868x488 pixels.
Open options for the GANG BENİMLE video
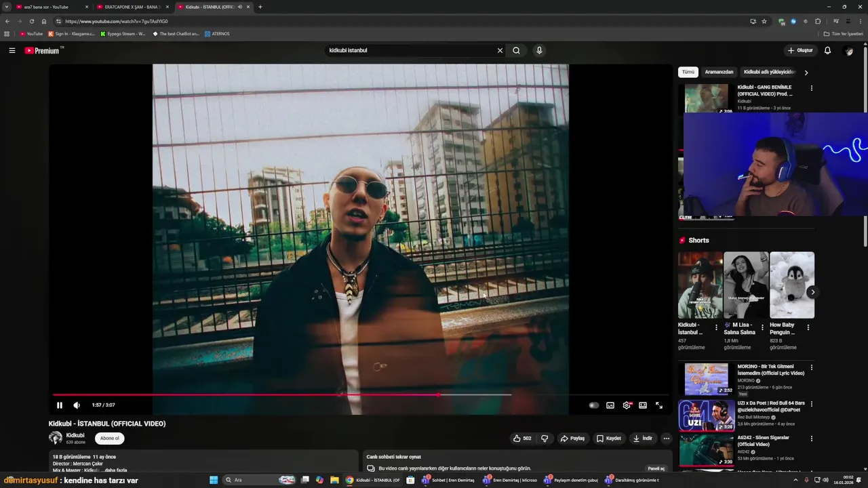tap(811, 88)
